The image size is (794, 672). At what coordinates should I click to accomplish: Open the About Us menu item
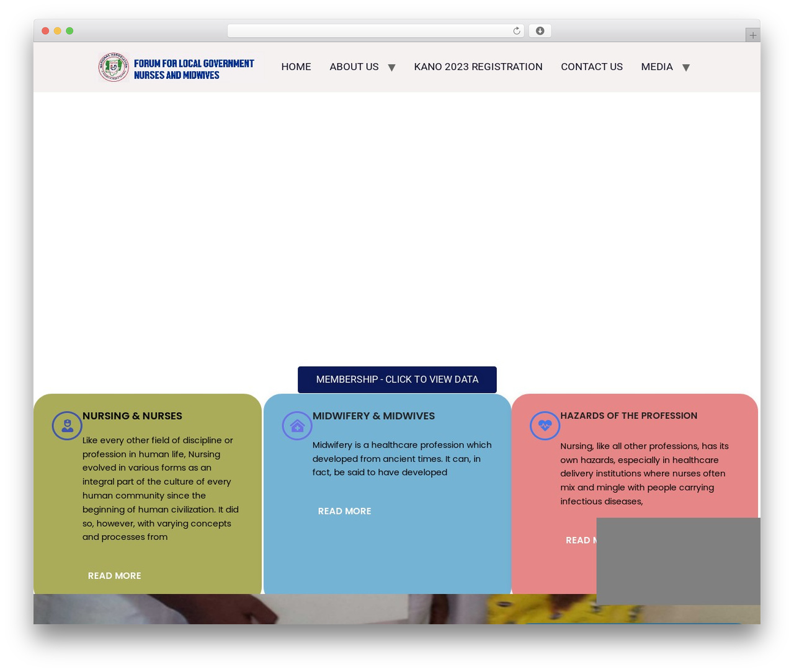354,67
